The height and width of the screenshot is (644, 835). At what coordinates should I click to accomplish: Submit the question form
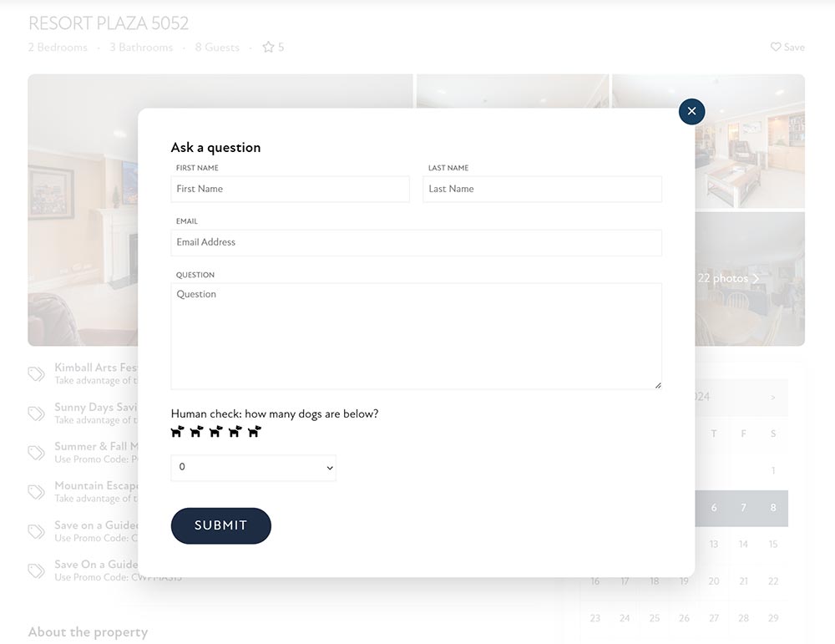(x=220, y=525)
